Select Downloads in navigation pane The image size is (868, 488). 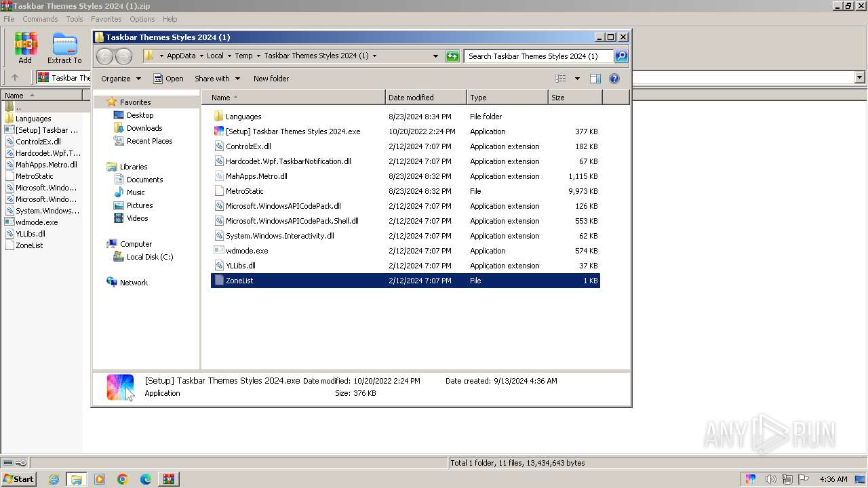click(x=144, y=128)
